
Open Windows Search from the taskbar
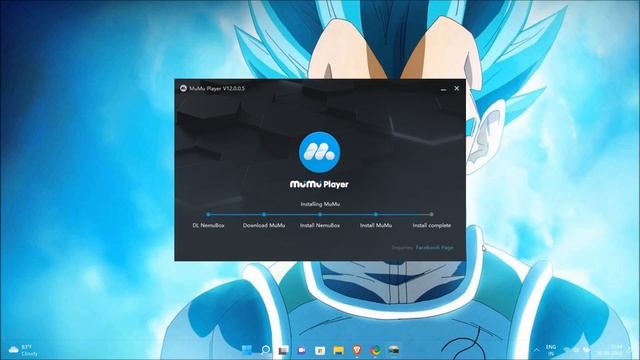pos(265,350)
